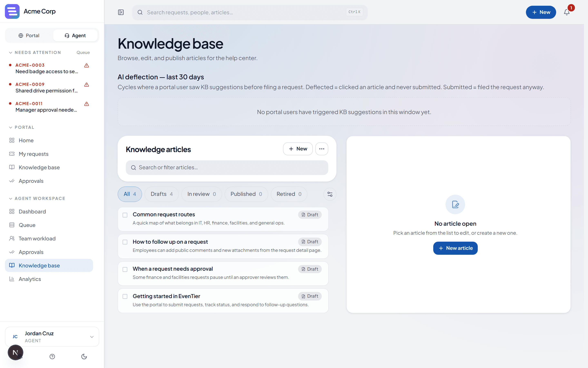Click the New article button
Image resolution: width=588 pixels, height=368 pixels.
455,248
